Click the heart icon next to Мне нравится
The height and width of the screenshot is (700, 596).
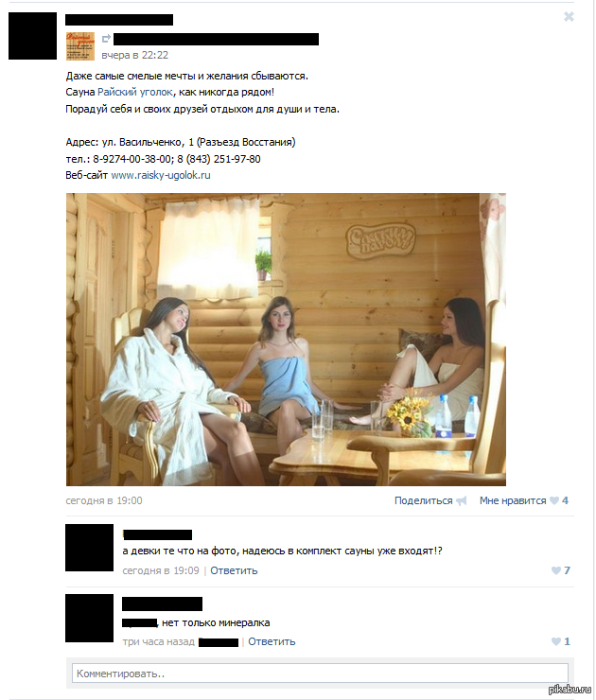554,500
